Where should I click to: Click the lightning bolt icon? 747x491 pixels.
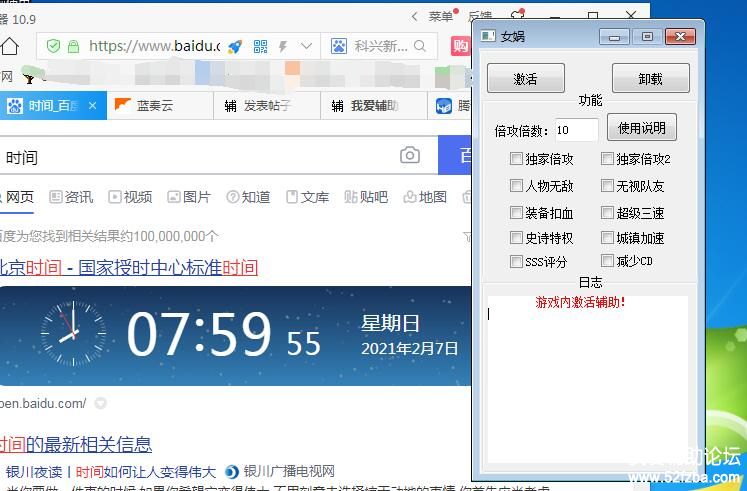[x=283, y=46]
